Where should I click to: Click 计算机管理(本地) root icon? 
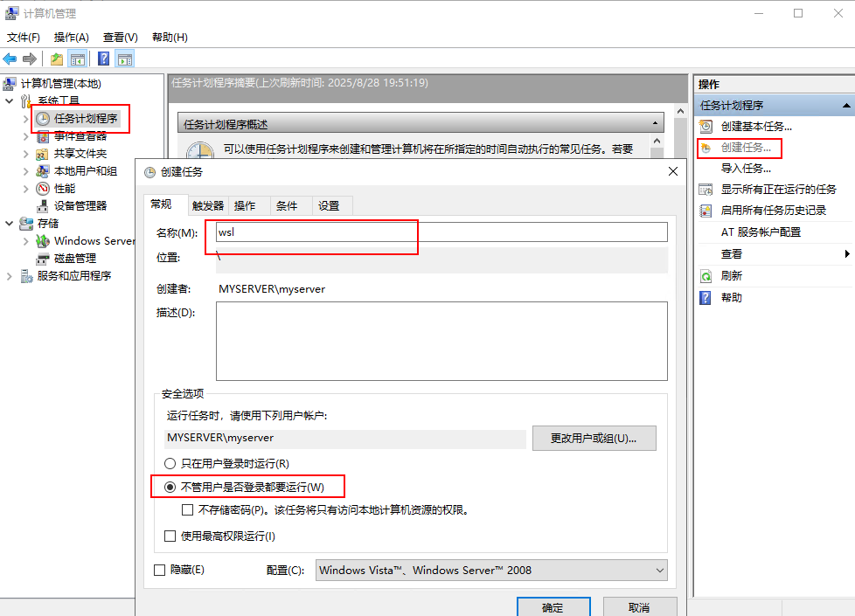(10, 83)
